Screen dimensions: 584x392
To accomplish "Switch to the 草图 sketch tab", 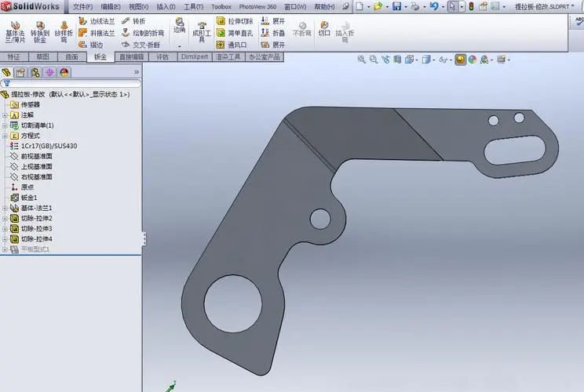I will tap(43, 56).
